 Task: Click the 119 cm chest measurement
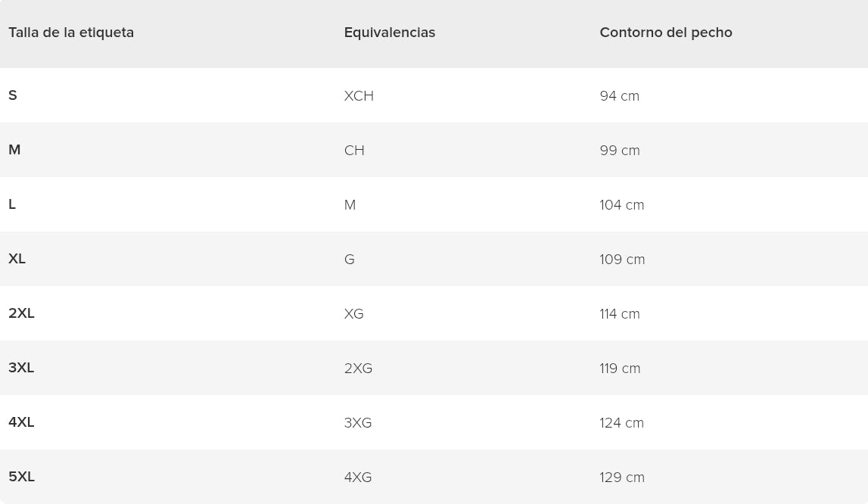click(620, 369)
